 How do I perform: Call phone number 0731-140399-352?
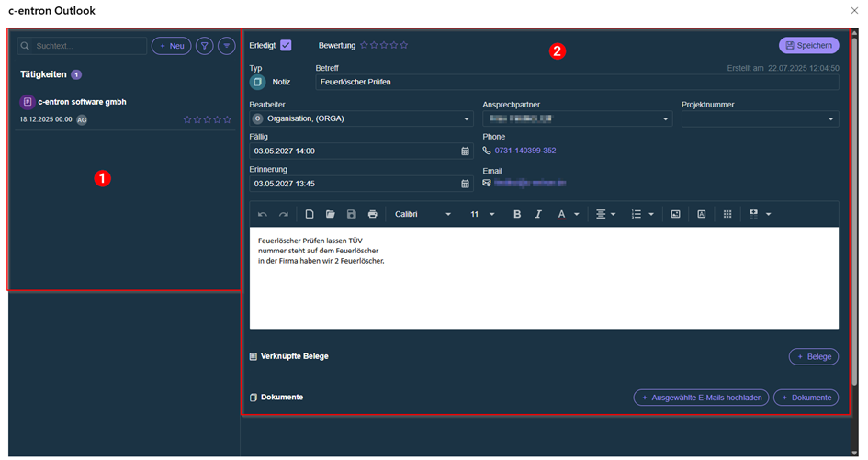524,151
